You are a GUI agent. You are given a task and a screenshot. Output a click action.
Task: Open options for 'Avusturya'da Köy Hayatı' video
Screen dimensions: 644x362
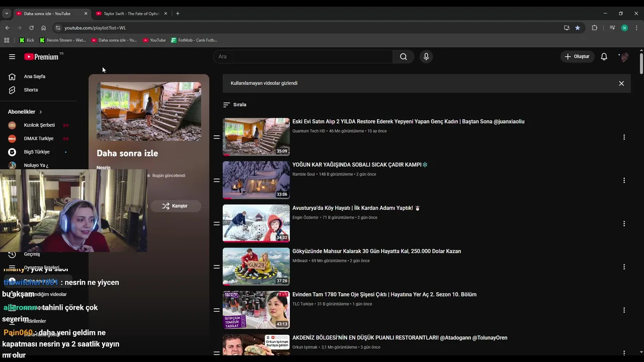point(624,224)
